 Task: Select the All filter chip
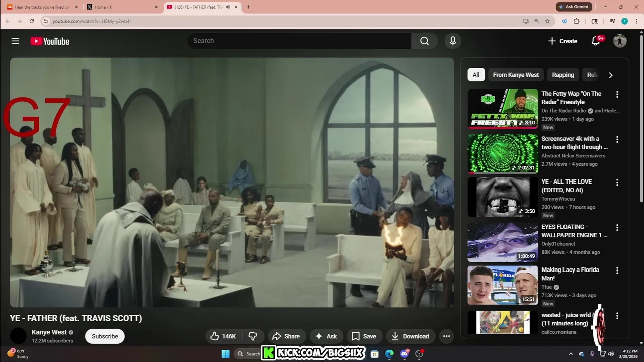[476, 75]
